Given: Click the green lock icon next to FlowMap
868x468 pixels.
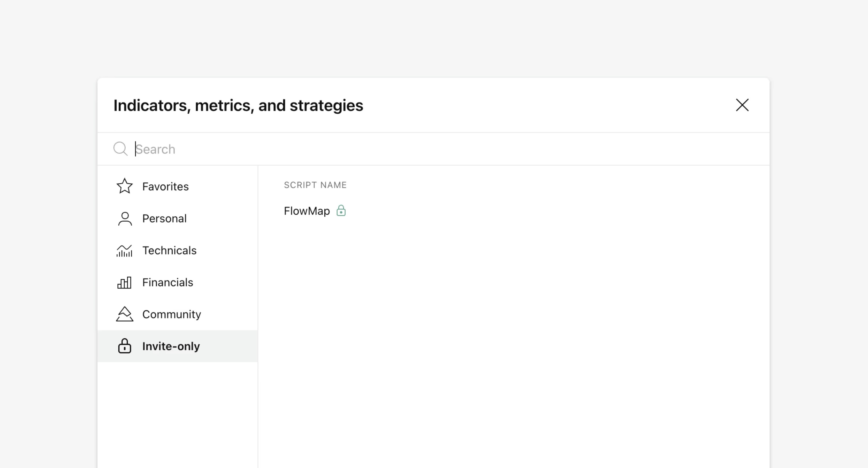Looking at the screenshot, I should tap(341, 211).
